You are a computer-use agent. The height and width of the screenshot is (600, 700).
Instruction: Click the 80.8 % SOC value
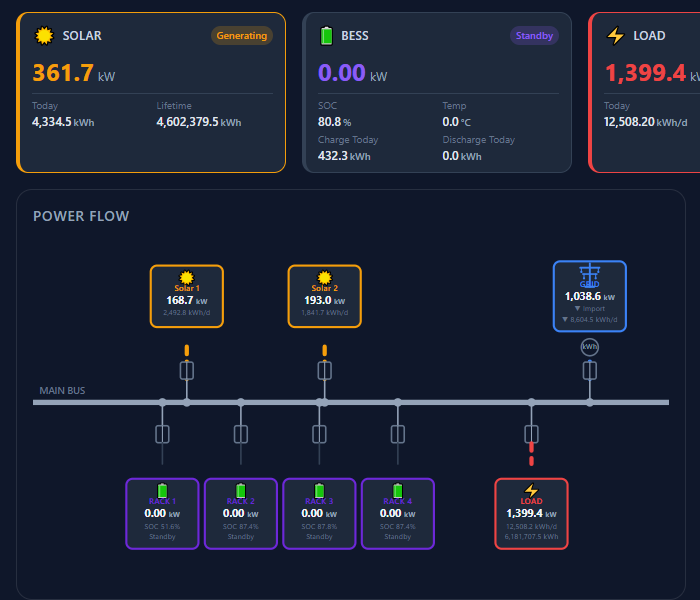[334, 122]
